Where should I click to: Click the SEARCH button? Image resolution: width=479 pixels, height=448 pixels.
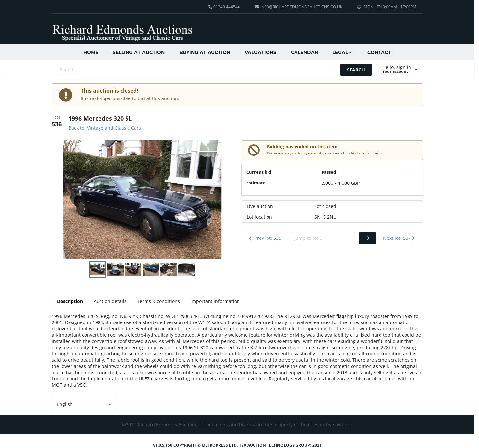[356, 70]
